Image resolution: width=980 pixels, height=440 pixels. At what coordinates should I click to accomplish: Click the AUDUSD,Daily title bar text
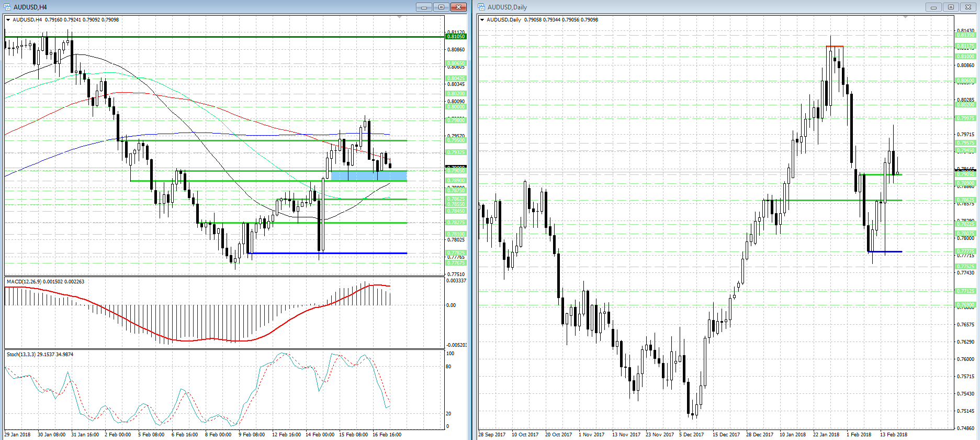pos(507,7)
